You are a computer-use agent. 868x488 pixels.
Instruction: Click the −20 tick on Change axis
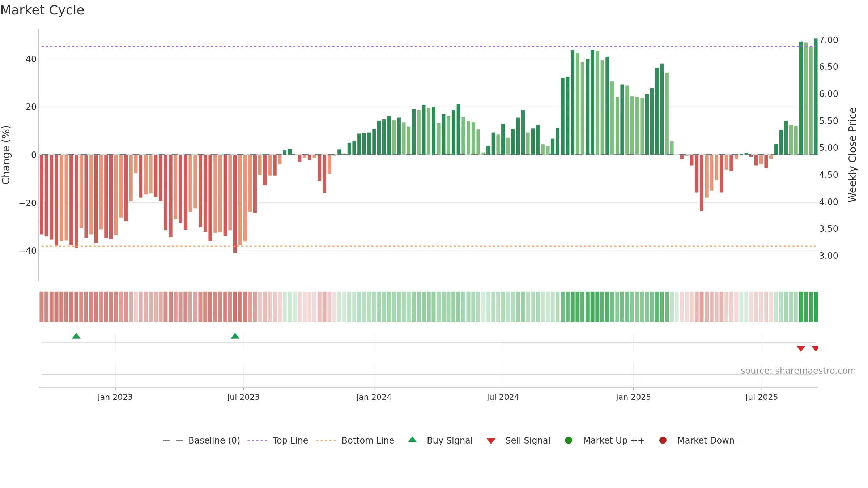coord(28,203)
